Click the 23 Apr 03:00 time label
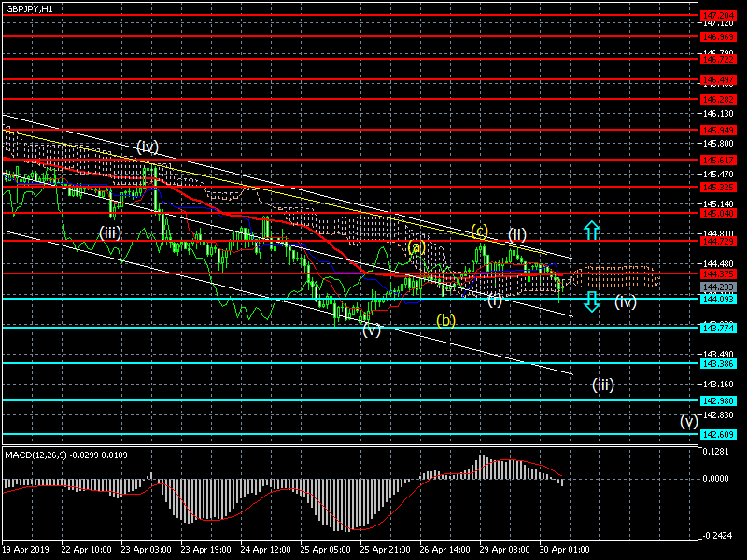Screen dimensions: 747x560 point(147,550)
